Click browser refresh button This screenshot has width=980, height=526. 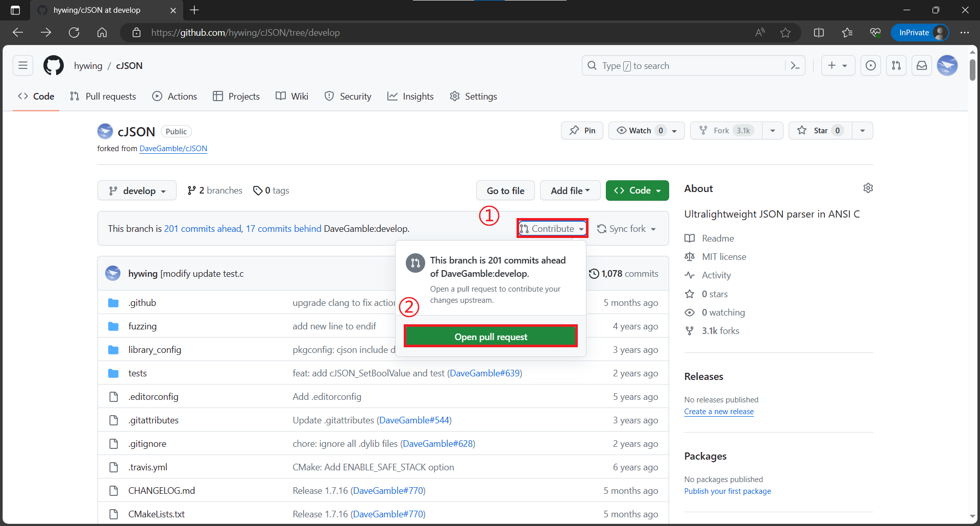click(x=74, y=33)
